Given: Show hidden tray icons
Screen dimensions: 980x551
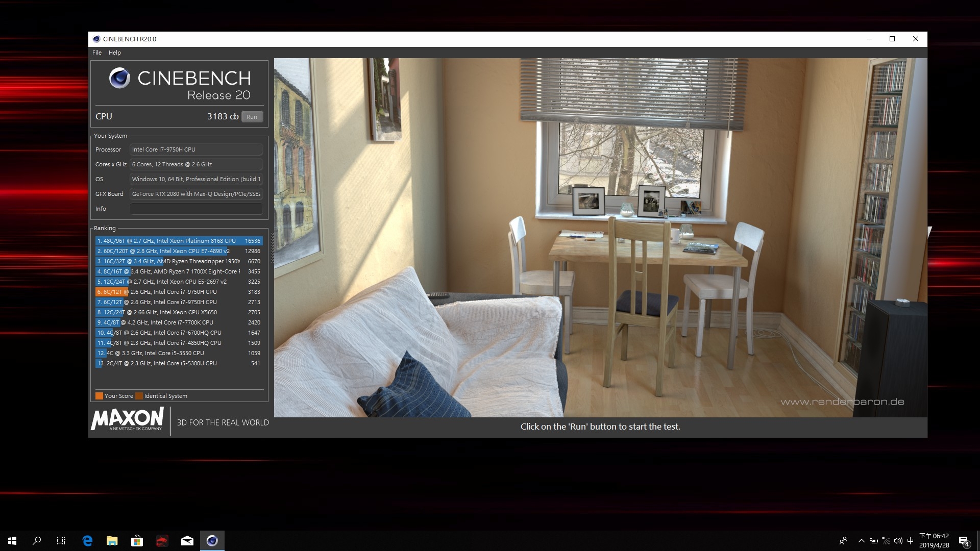Looking at the screenshot, I should coord(862,541).
